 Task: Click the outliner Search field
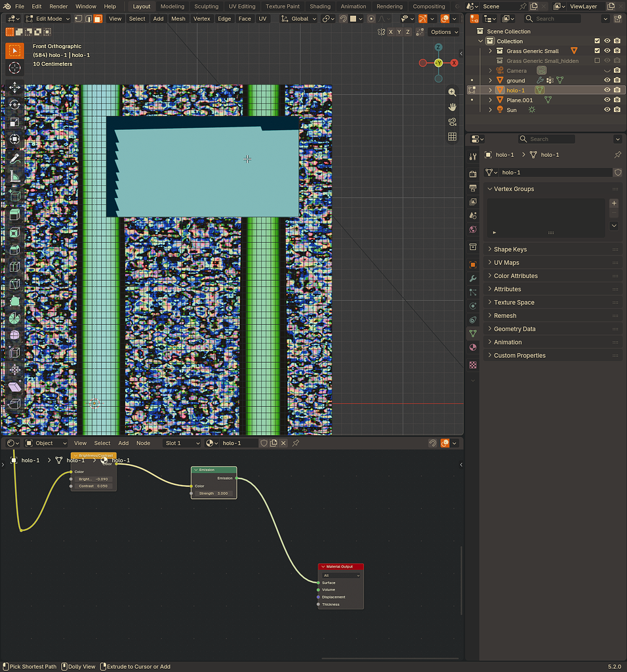(552, 19)
